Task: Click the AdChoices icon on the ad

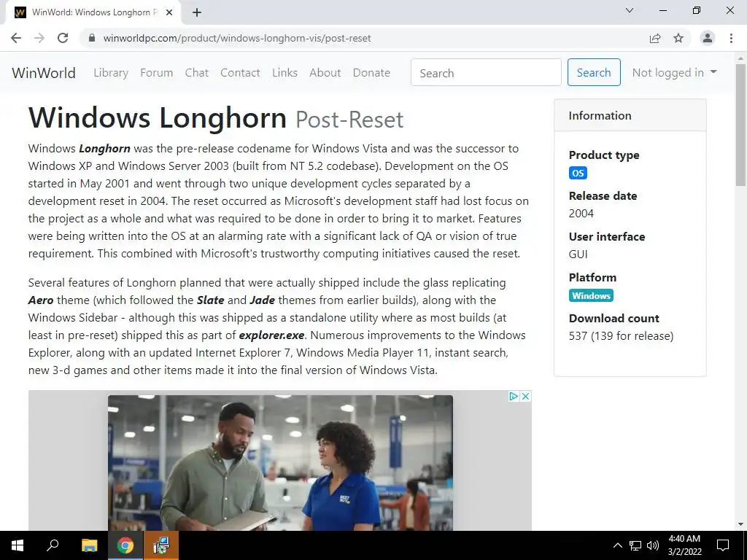Action: 514,396
